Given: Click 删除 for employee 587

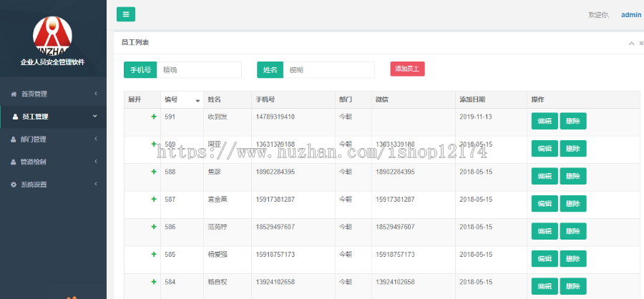Looking at the screenshot, I should click(573, 204).
